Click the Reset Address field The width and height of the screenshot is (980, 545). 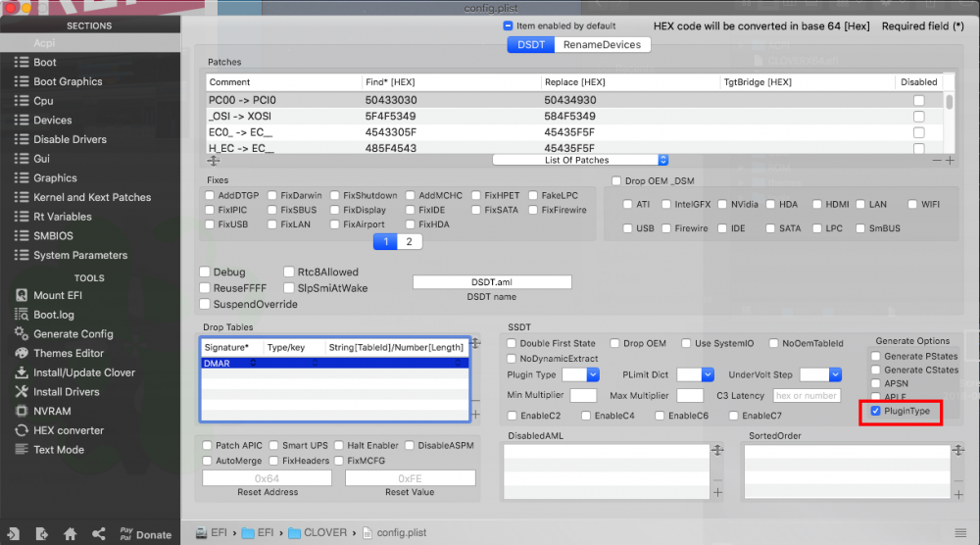[x=267, y=478]
